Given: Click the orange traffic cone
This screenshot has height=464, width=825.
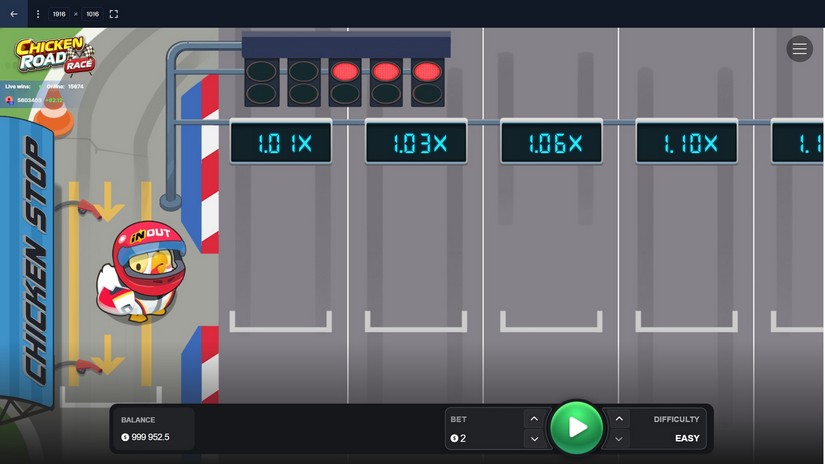Looking at the screenshot, I should (54, 112).
